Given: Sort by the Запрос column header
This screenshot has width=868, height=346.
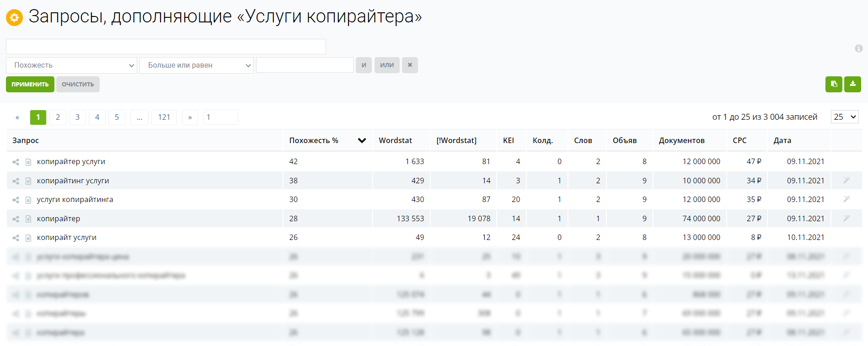Looking at the screenshot, I should [26, 140].
